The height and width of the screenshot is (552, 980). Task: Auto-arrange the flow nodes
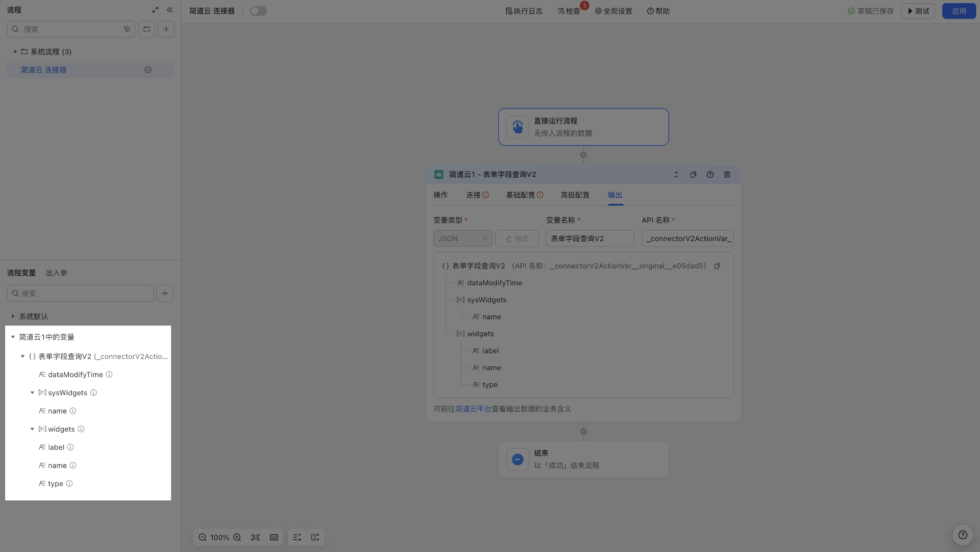click(x=297, y=537)
